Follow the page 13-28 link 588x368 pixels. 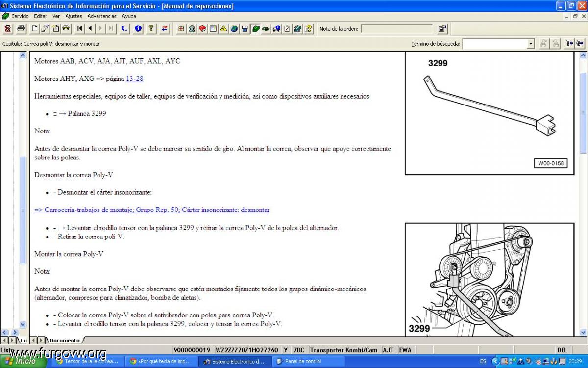click(x=134, y=79)
